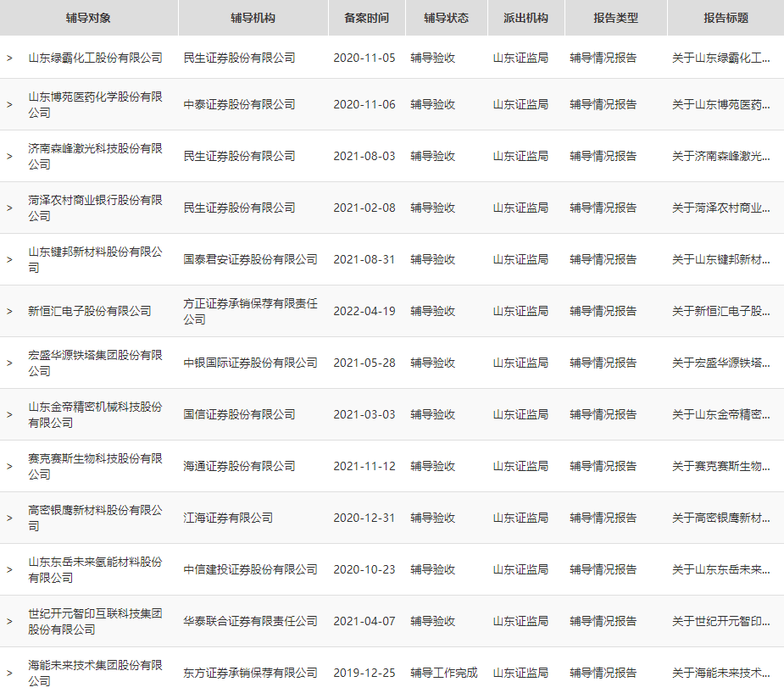Select 中信建投证券股份有限公司 cell
The width and height of the screenshot is (784, 693).
tap(250, 569)
